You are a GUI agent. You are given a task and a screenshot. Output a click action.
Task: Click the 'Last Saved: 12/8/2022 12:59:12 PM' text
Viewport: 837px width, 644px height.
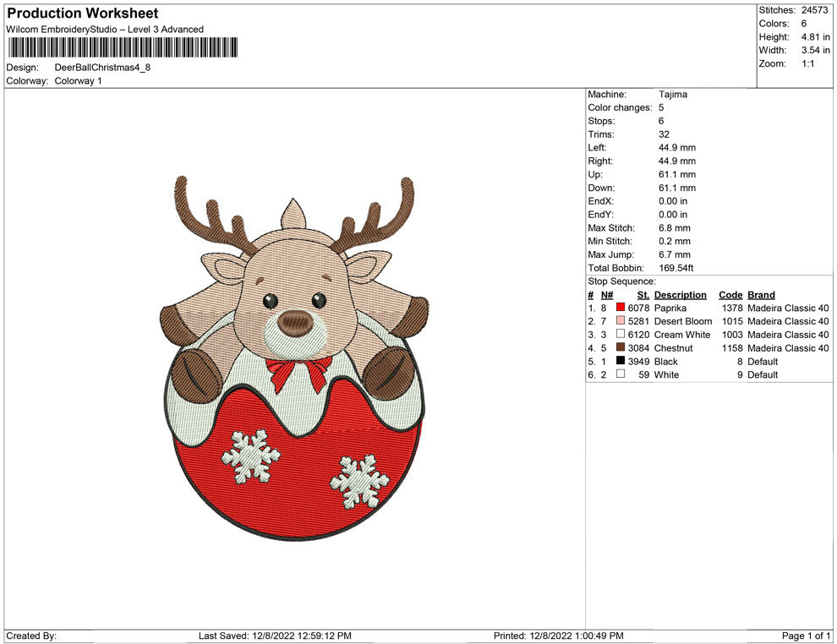coord(275,636)
